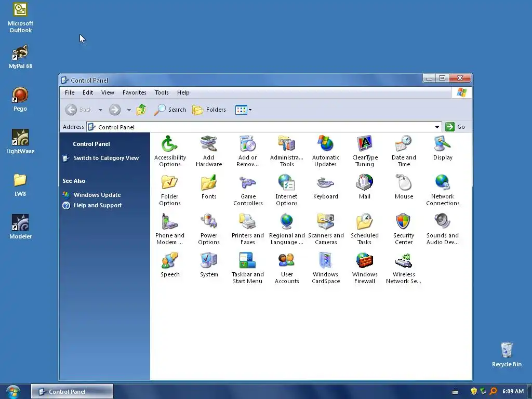Screen dimensions: 532x399
Task: Expand the Address bar dropdown arrow
Action: coord(437,127)
